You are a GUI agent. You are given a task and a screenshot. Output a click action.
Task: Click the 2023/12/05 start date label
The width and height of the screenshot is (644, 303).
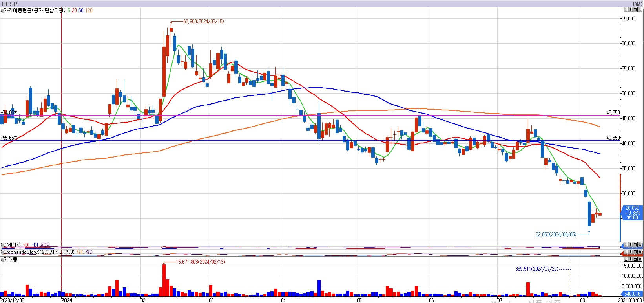pyautogui.click(x=12, y=300)
